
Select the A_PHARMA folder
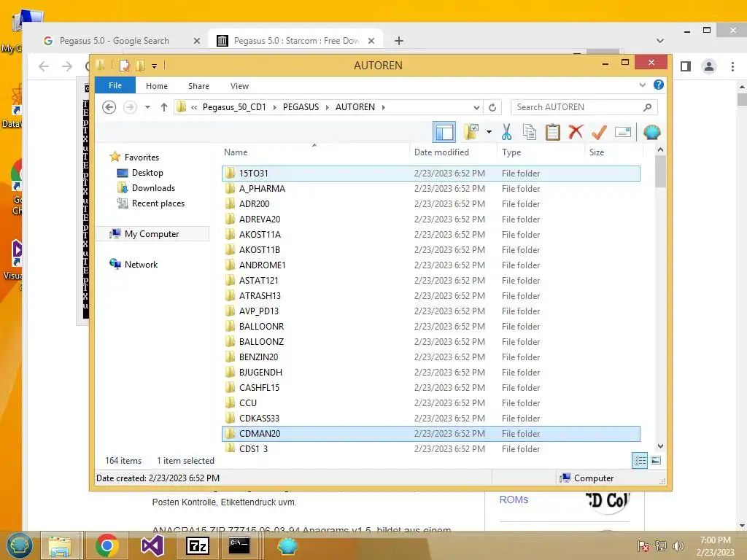(x=430, y=189)
